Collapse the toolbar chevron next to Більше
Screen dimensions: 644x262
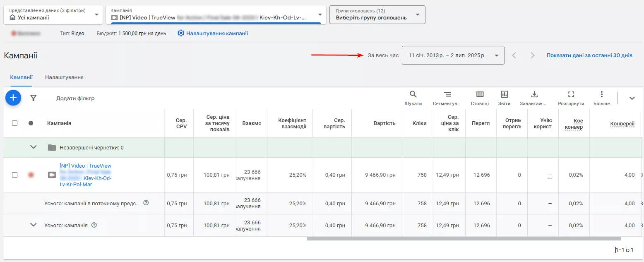(632, 98)
